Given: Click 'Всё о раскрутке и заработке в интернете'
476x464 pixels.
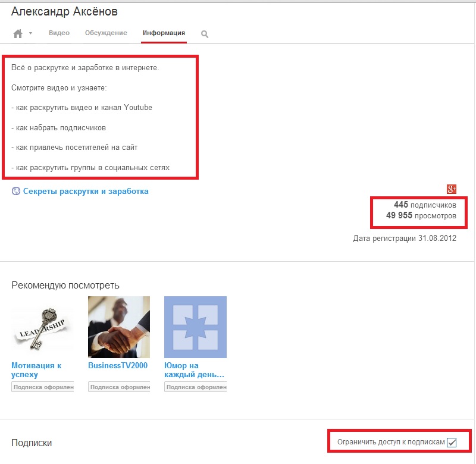Looking at the screenshot, I should pos(85,68).
